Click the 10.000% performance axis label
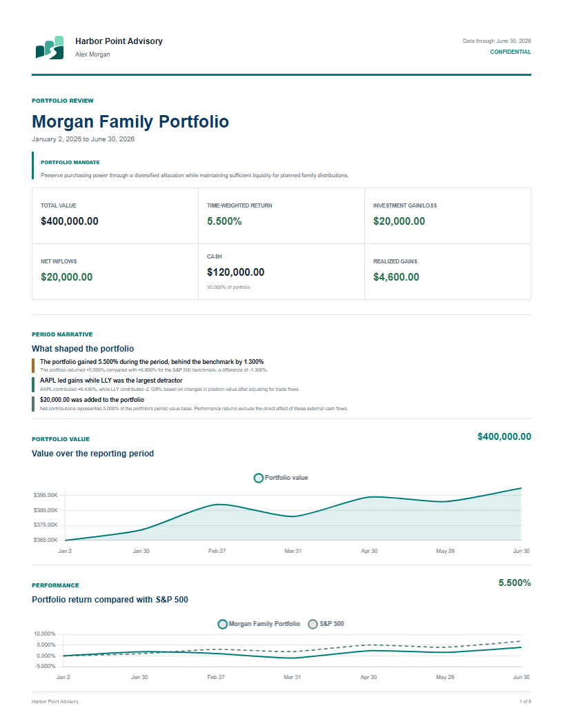Image resolution: width=563 pixels, height=728 pixels. click(x=45, y=634)
